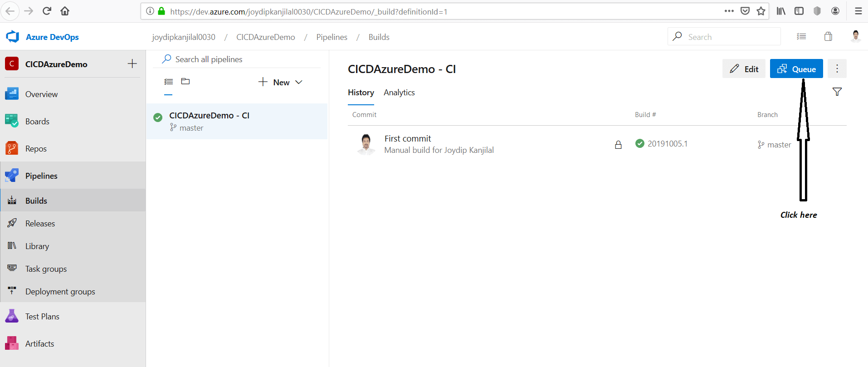
Task: Open the Pocket save icon
Action: (745, 11)
